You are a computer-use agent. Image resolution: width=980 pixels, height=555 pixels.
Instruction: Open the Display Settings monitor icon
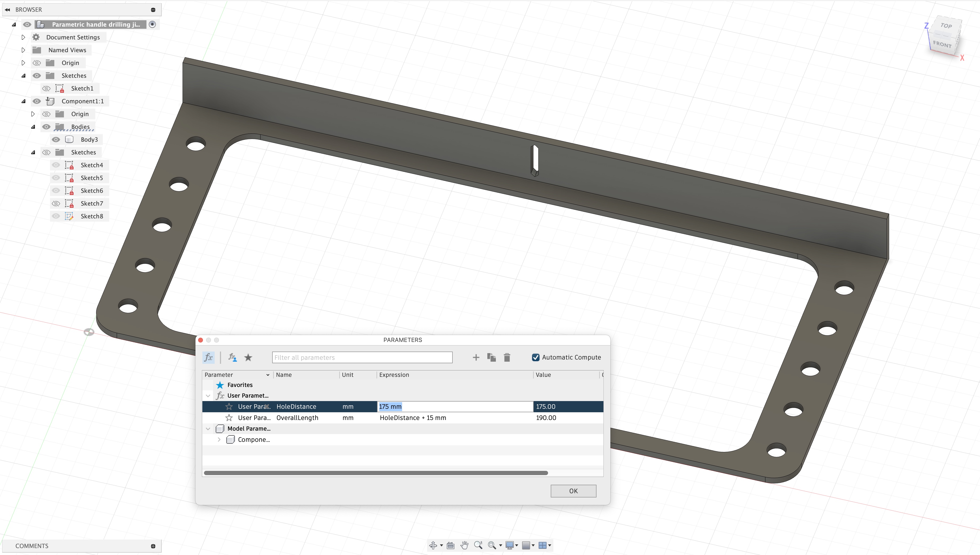click(x=509, y=545)
